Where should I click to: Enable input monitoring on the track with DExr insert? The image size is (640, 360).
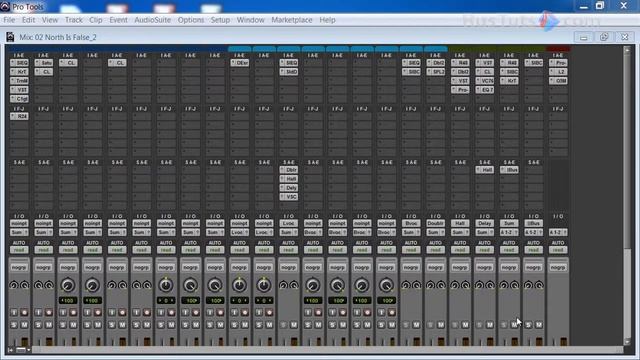click(234, 312)
